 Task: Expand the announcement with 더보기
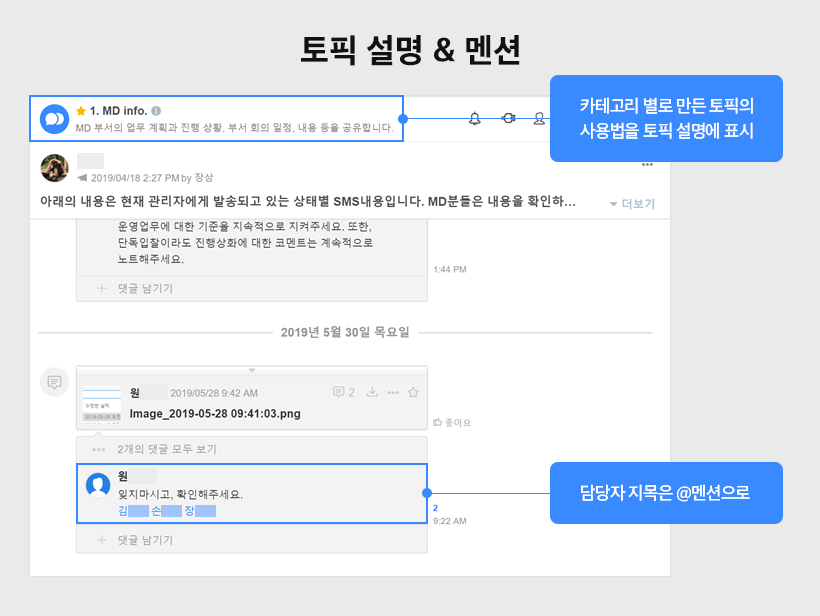[x=632, y=204]
